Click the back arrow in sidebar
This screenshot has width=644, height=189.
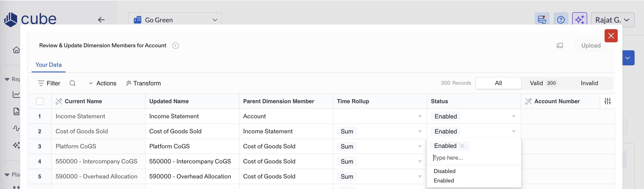click(x=101, y=20)
